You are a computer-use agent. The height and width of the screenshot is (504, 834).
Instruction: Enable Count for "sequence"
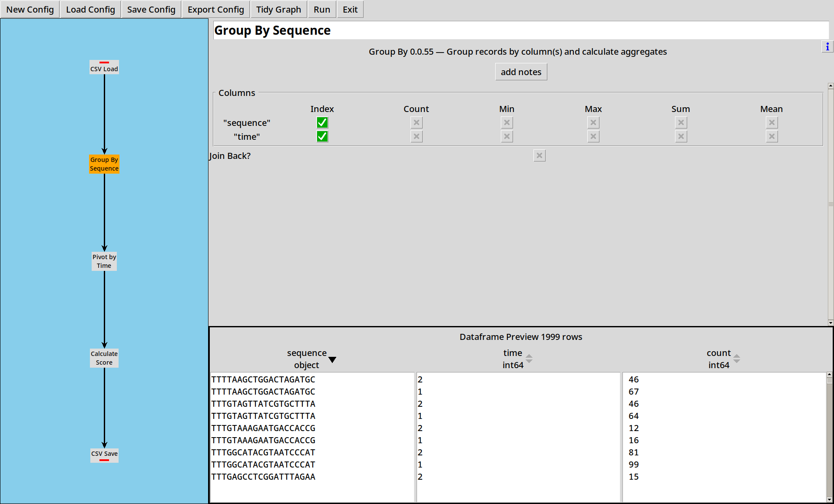click(417, 123)
